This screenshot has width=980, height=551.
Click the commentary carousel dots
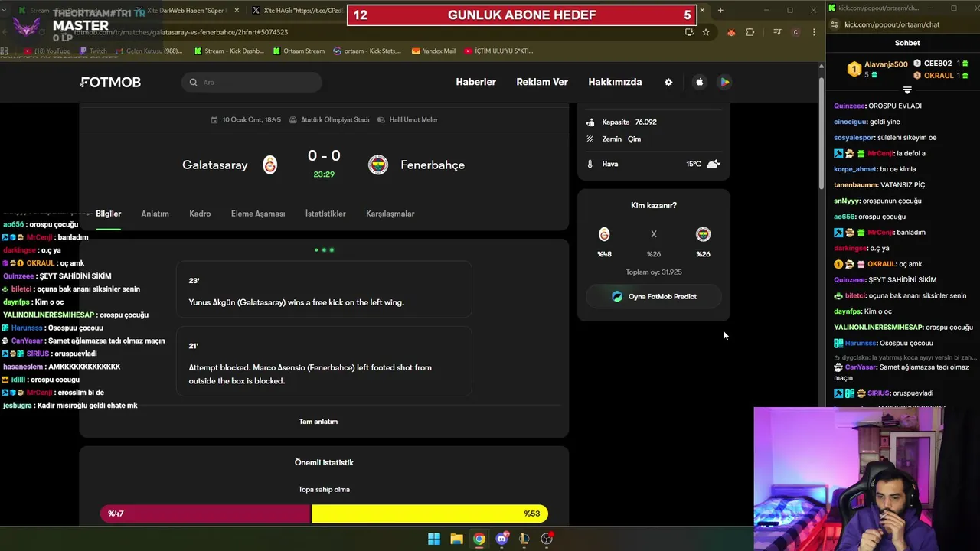pos(324,249)
